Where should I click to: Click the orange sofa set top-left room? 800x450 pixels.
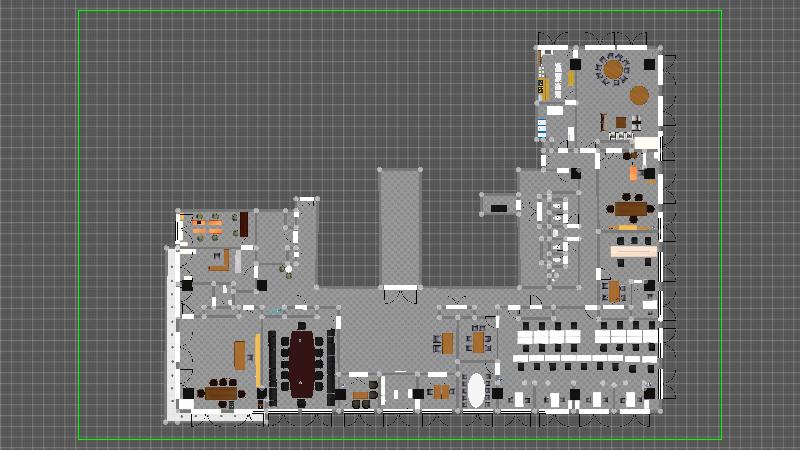coord(206,226)
